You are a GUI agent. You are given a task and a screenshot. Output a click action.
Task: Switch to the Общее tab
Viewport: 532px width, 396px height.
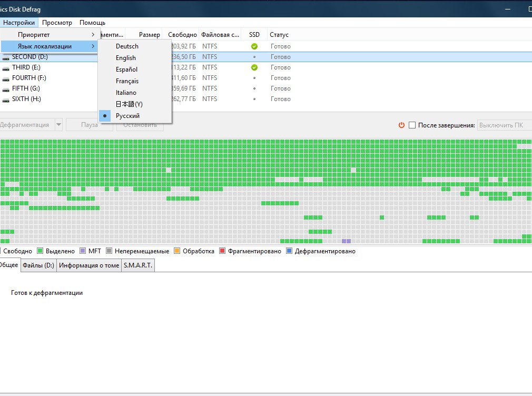[9, 265]
